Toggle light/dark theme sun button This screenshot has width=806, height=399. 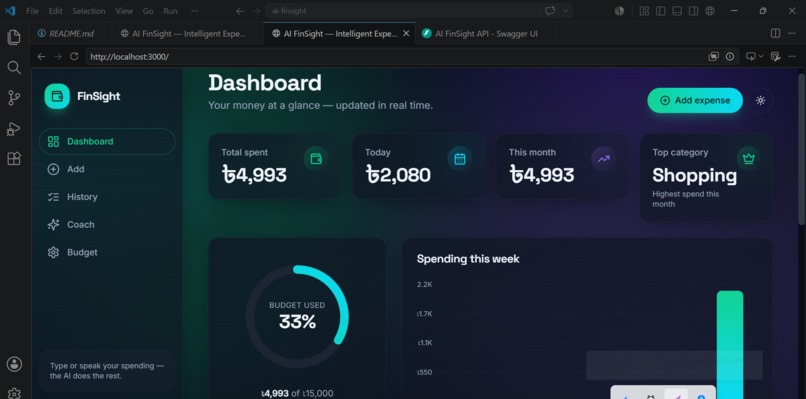[x=760, y=100]
